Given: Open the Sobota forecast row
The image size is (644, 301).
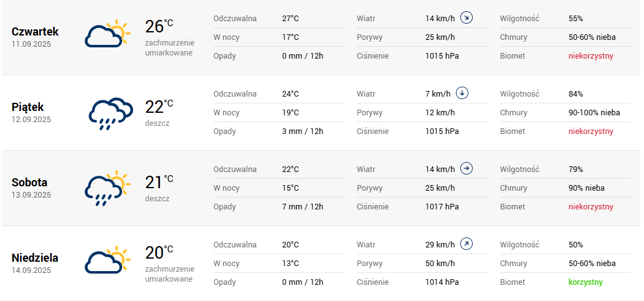Looking at the screenshot, I should (29, 183).
